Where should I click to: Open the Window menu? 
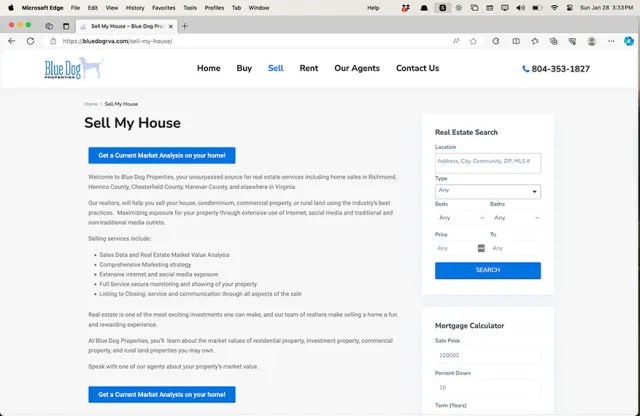(x=259, y=8)
